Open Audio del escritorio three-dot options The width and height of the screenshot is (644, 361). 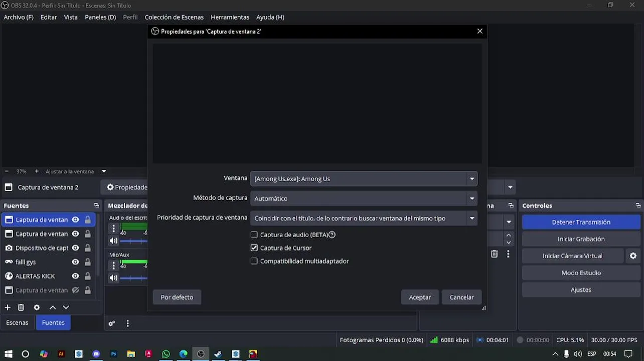[113, 229]
